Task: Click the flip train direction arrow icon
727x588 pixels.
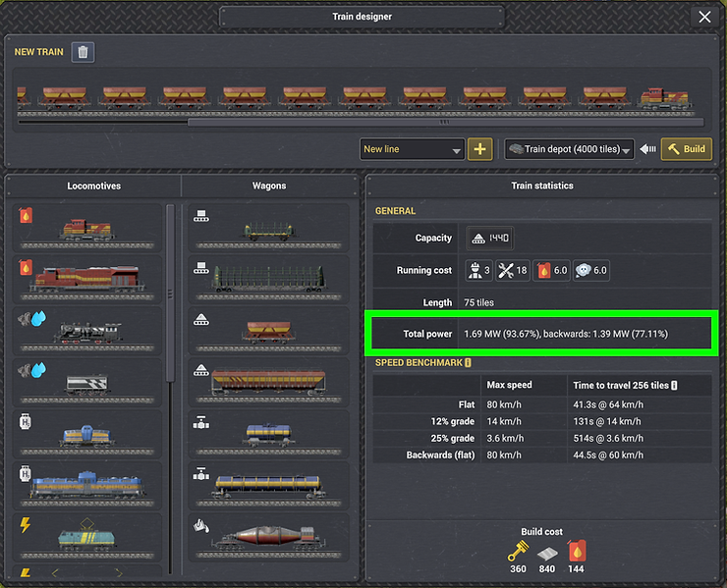Action: (647, 149)
